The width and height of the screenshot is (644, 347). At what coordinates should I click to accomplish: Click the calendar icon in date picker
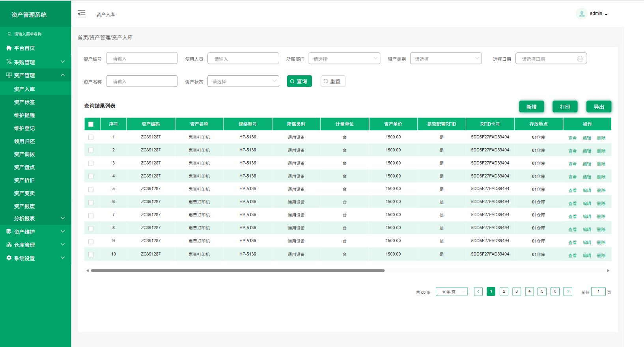coord(580,59)
